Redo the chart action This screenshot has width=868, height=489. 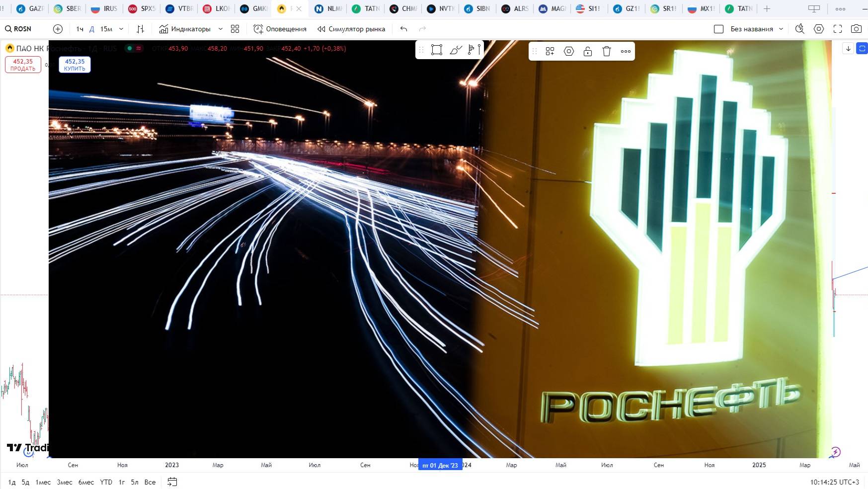422,29
